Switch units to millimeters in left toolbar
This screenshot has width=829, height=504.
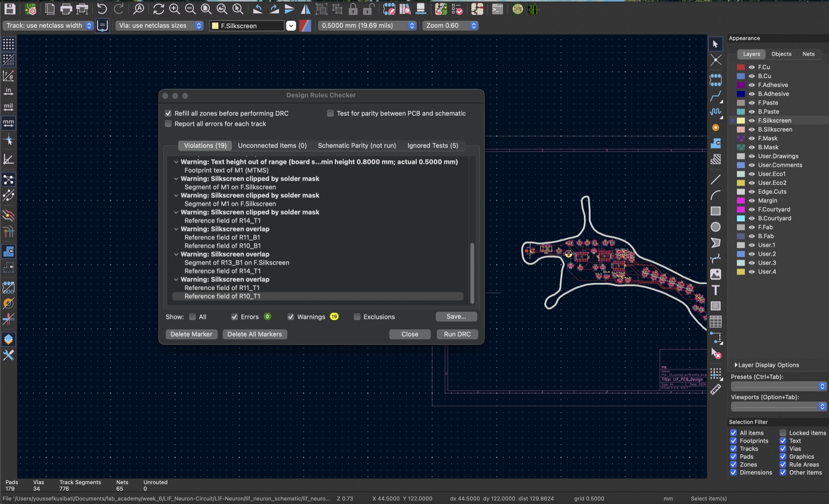coord(9,123)
